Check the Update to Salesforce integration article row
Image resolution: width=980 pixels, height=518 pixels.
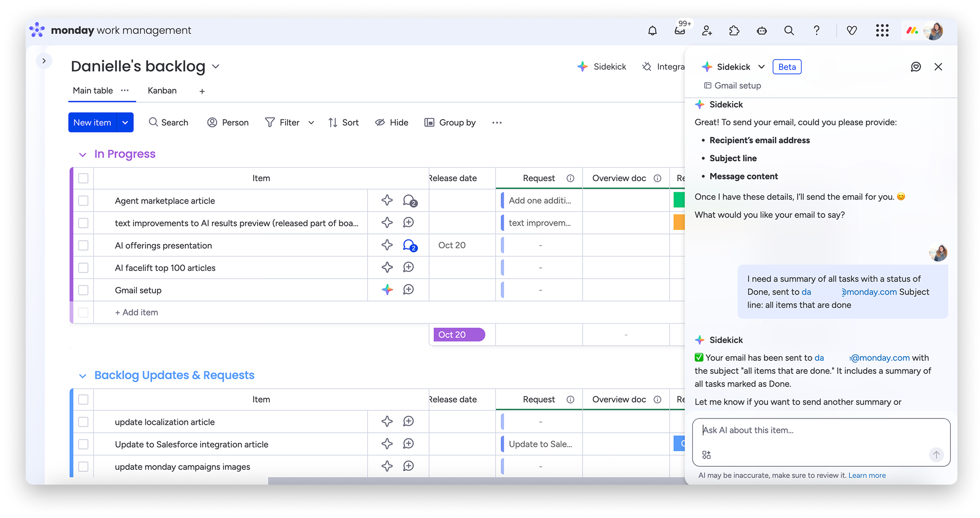83,444
